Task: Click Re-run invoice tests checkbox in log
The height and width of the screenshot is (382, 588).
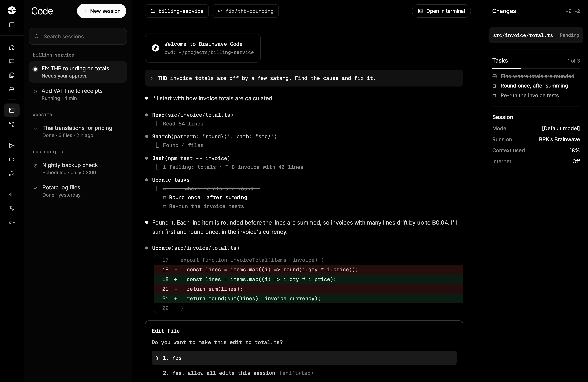Action: point(165,207)
